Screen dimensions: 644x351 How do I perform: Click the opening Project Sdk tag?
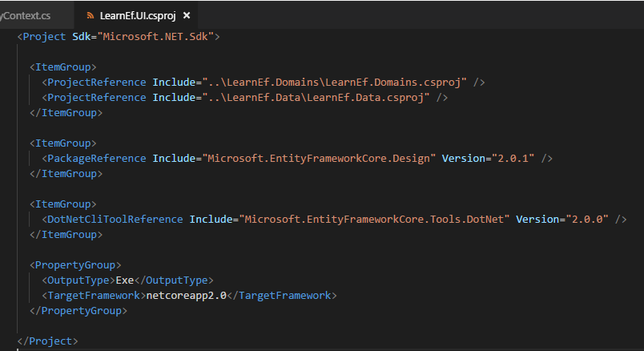tap(119, 37)
